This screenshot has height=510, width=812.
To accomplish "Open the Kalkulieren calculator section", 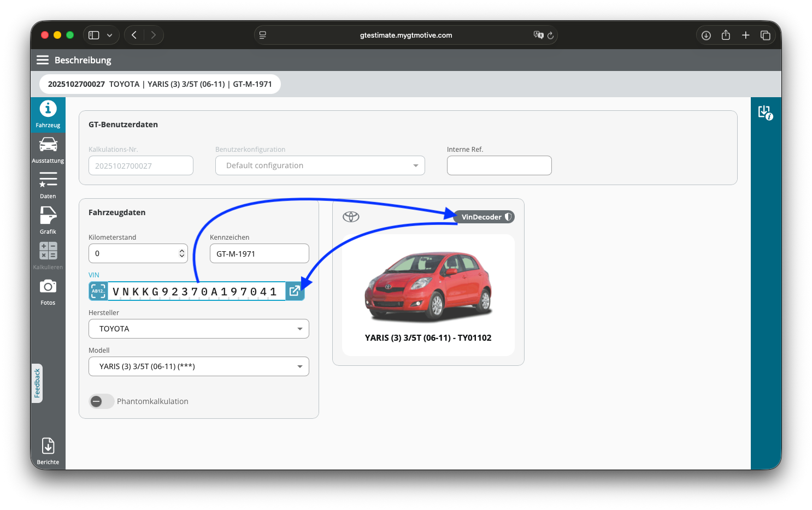I will (48, 257).
